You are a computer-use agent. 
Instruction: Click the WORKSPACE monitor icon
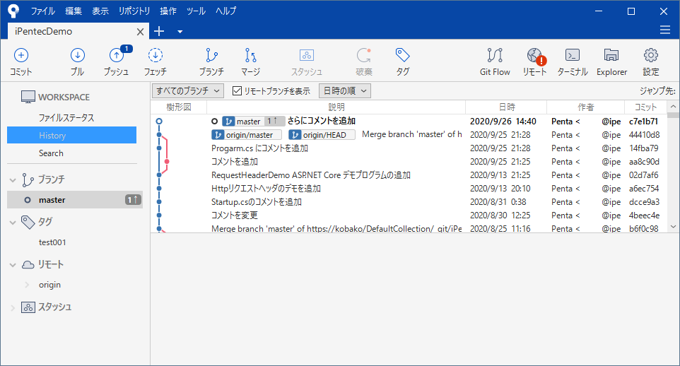pyautogui.click(x=28, y=97)
